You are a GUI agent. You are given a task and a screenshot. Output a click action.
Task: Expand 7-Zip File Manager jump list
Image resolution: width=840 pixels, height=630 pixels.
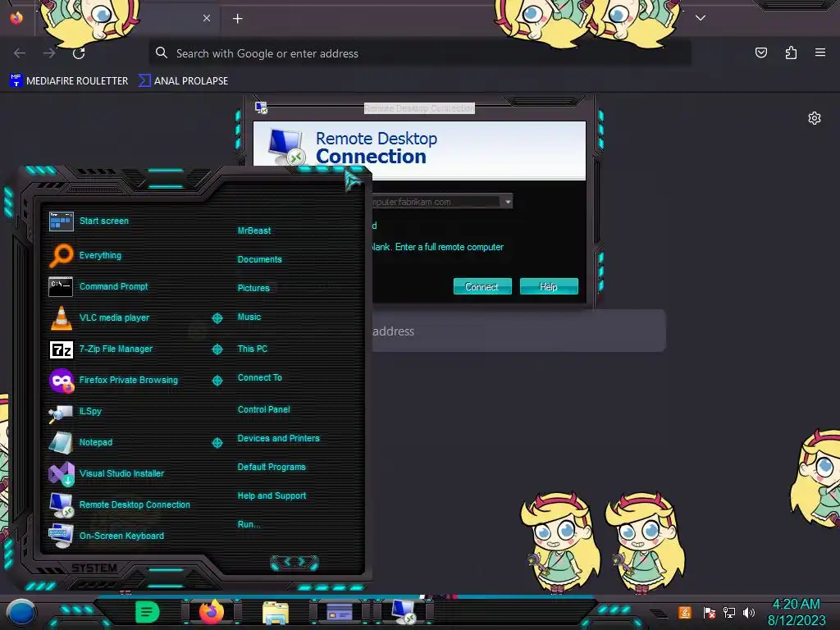[x=217, y=349]
